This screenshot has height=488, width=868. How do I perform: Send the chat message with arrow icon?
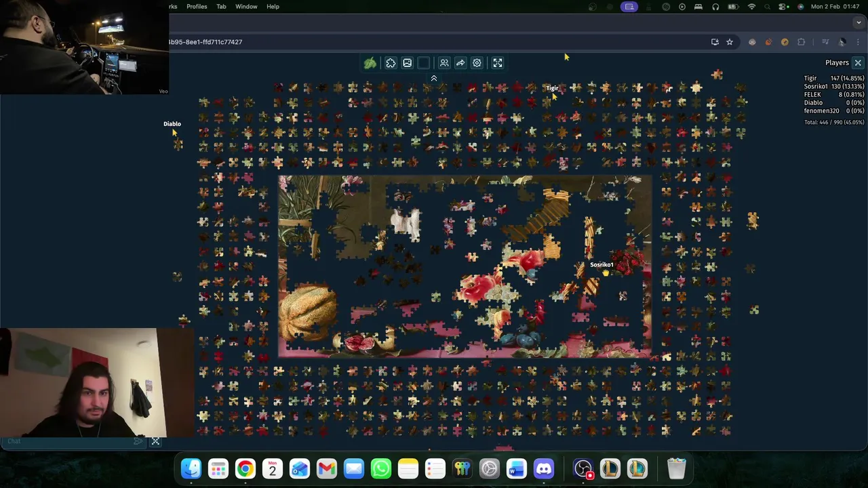tap(138, 441)
